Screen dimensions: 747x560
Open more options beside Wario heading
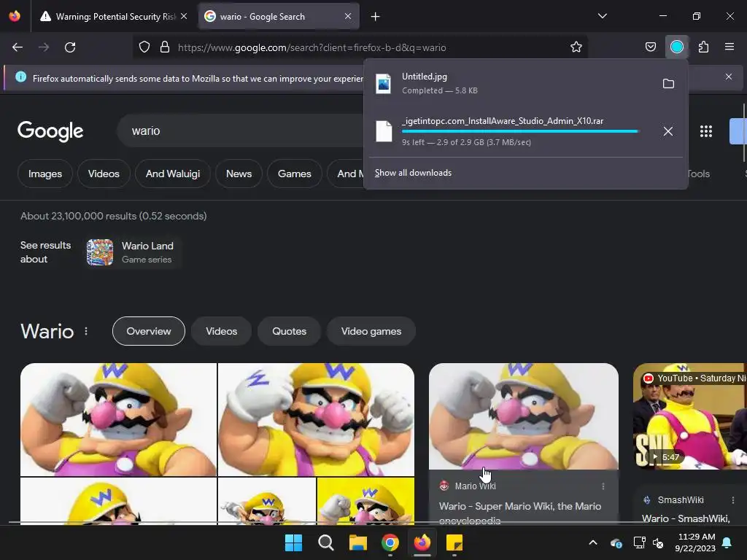coord(86,331)
